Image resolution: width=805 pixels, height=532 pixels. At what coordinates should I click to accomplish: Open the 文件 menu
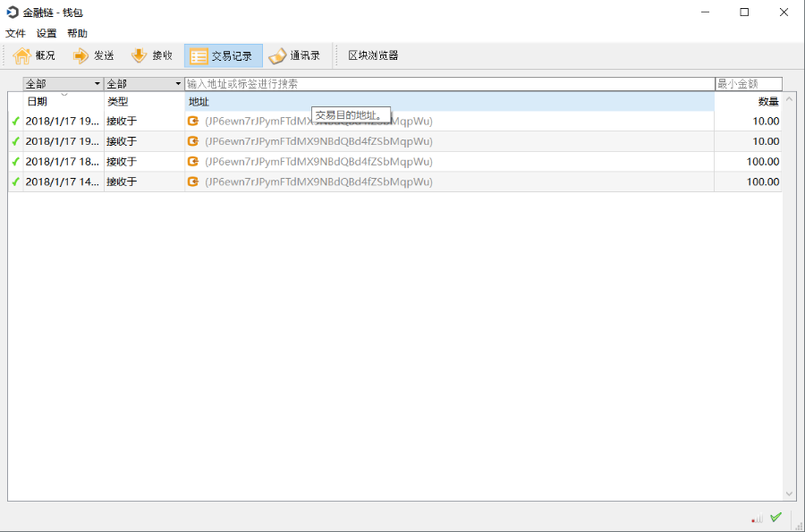15,33
